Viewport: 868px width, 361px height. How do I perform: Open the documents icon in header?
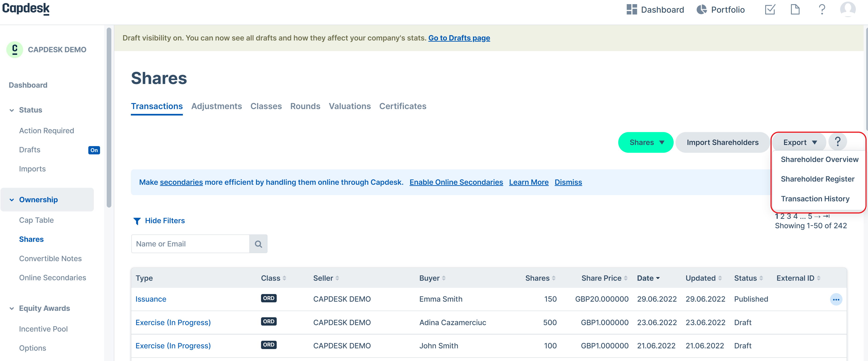pos(795,9)
